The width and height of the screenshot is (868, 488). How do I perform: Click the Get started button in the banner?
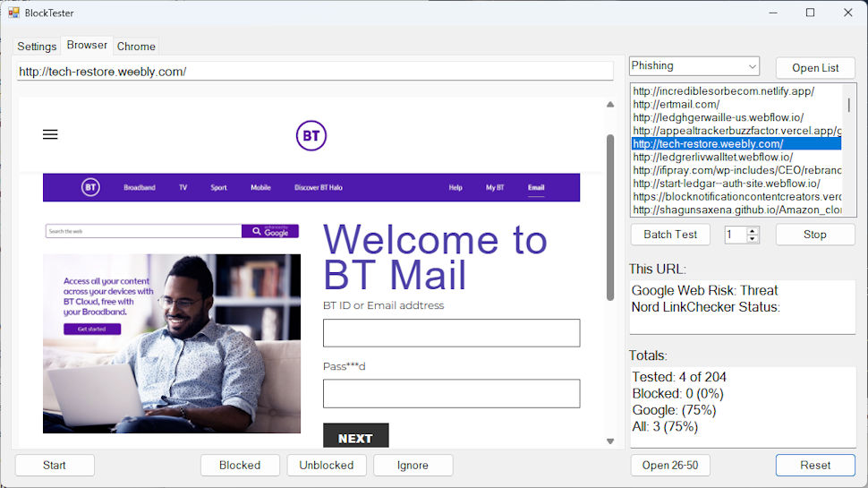(92, 329)
